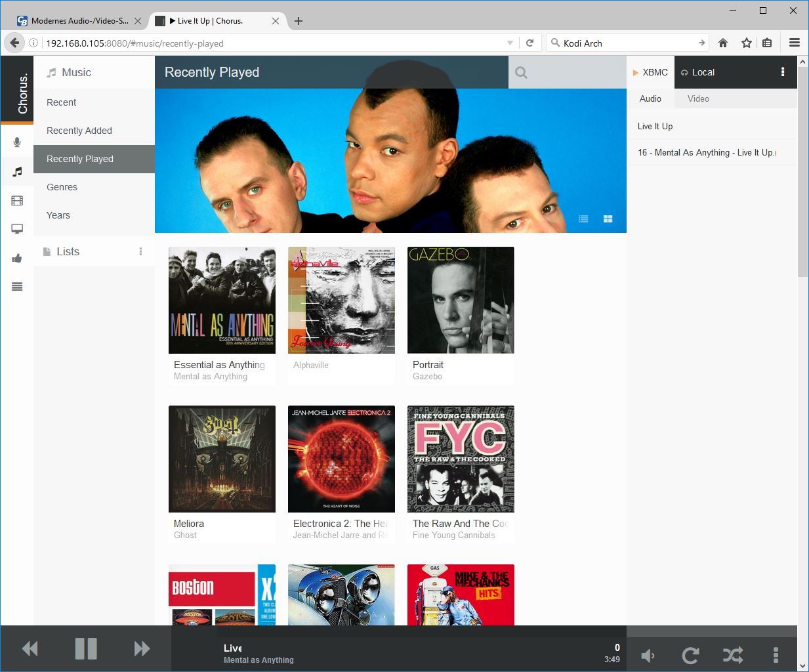This screenshot has width=809, height=672.
Task: Click now-playing title Live
Action: coord(232,648)
